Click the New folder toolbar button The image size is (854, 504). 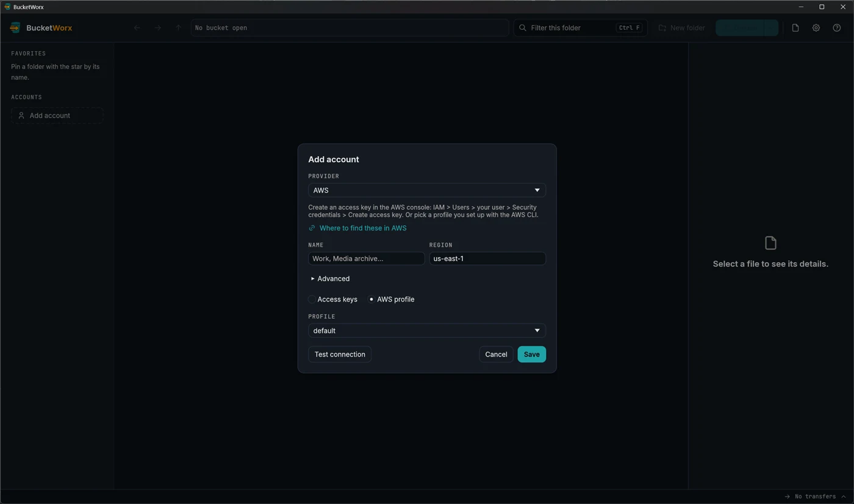682,27
